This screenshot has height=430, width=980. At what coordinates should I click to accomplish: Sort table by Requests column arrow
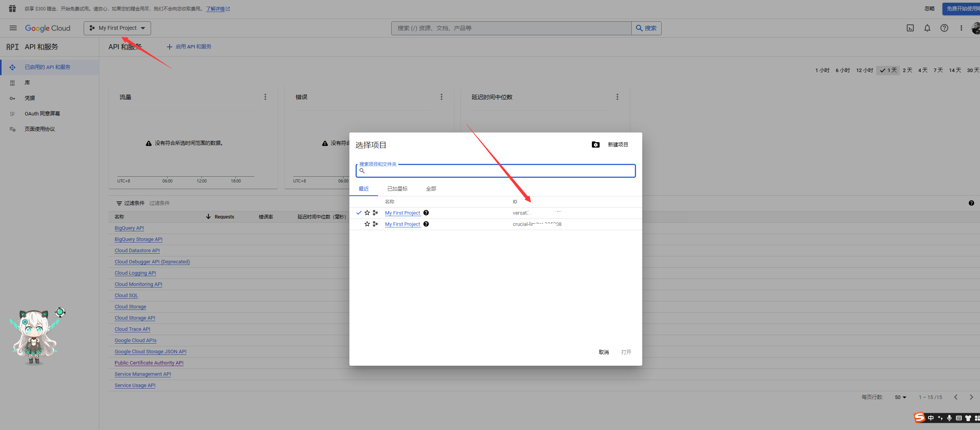pyautogui.click(x=208, y=217)
